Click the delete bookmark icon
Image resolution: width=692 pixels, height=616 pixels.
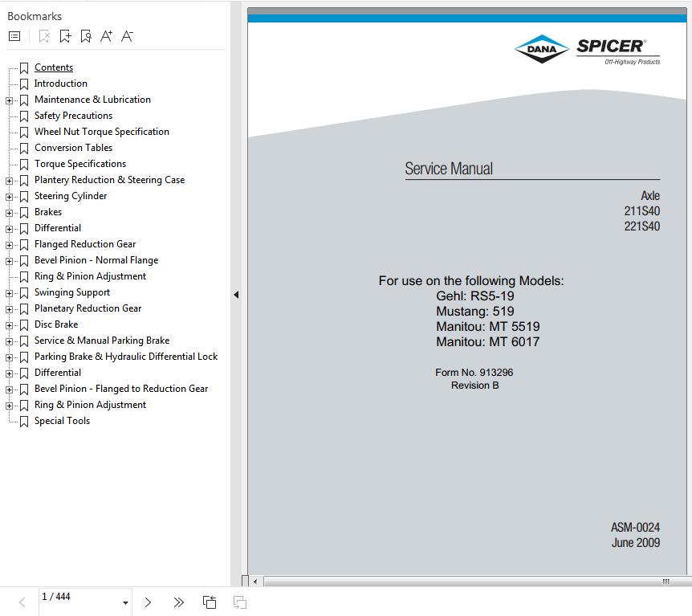point(44,36)
